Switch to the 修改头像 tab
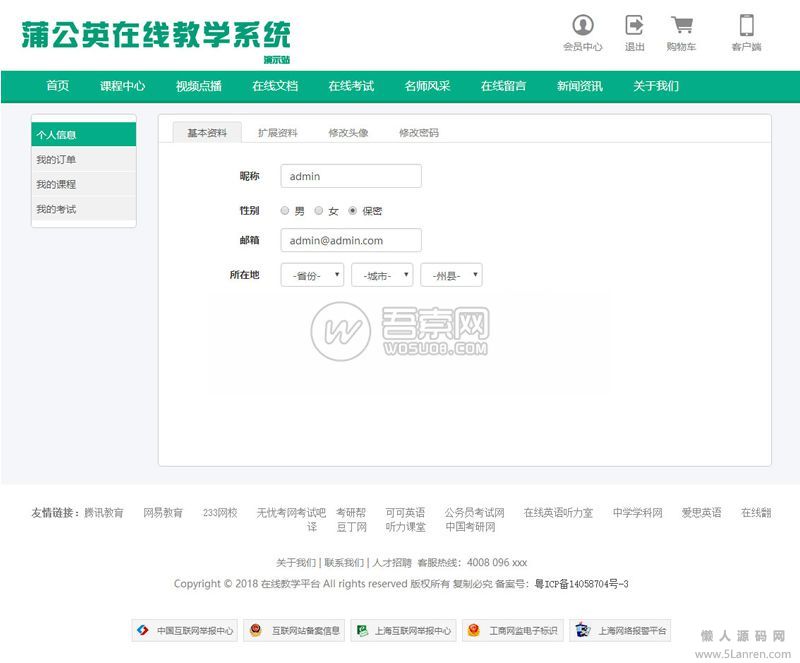 [348, 133]
